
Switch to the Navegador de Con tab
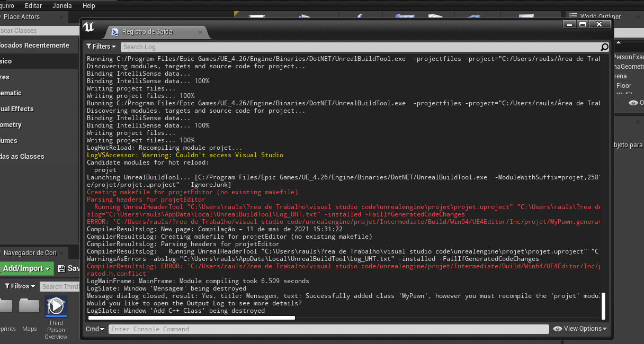tap(33, 253)
